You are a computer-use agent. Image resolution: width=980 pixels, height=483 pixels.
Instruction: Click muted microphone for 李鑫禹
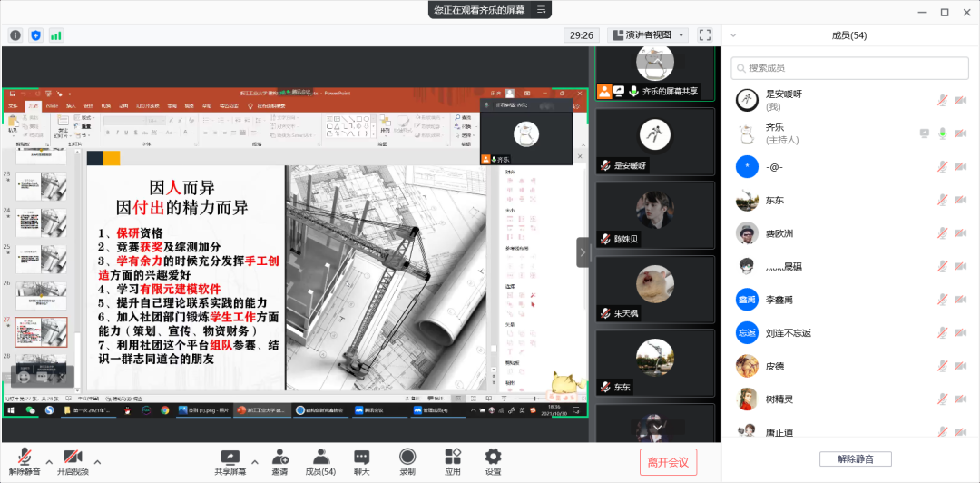pos(943,299)
